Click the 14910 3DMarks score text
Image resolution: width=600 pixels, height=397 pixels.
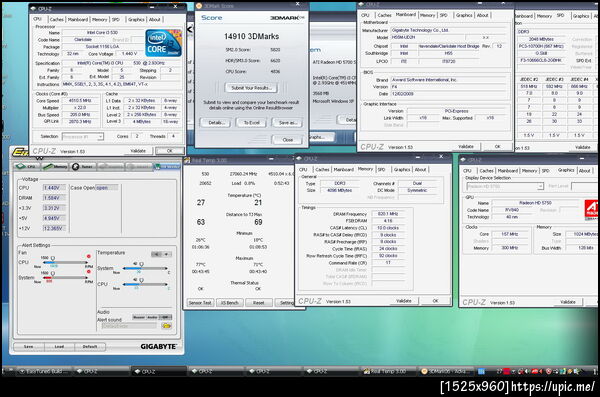pos(251,36)
